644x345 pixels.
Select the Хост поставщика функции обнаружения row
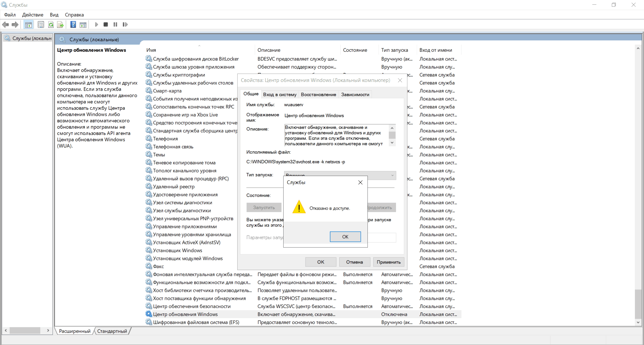303,298
